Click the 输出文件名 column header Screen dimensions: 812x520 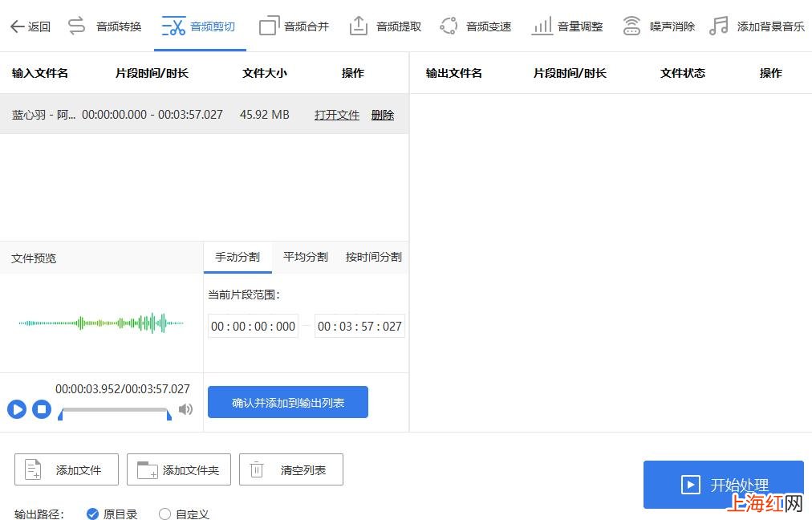coord(453,73)
